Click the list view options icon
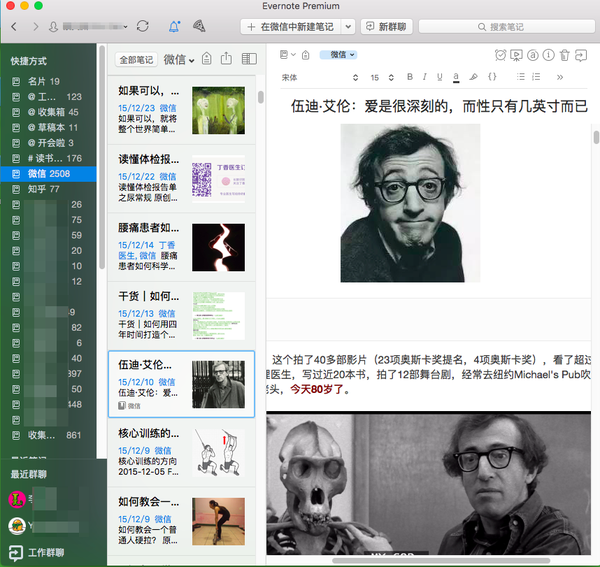 (249, 59)
